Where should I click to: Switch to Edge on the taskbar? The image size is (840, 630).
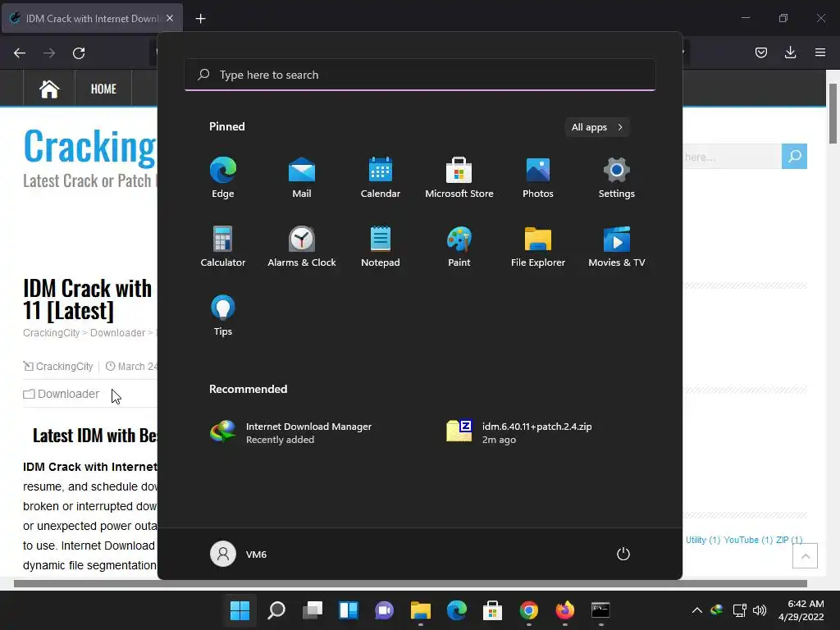pos(456,610)
